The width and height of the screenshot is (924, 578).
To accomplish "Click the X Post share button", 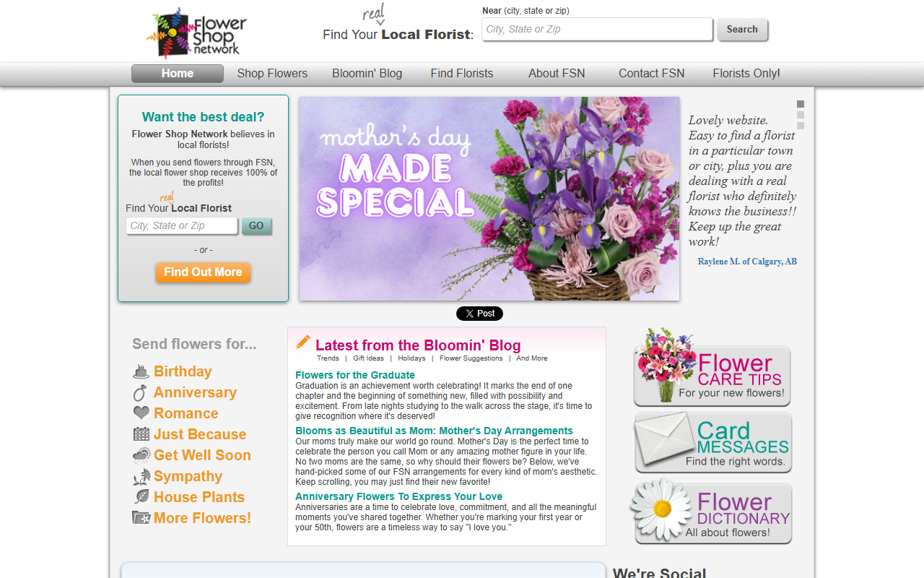I will coord(479,314).
